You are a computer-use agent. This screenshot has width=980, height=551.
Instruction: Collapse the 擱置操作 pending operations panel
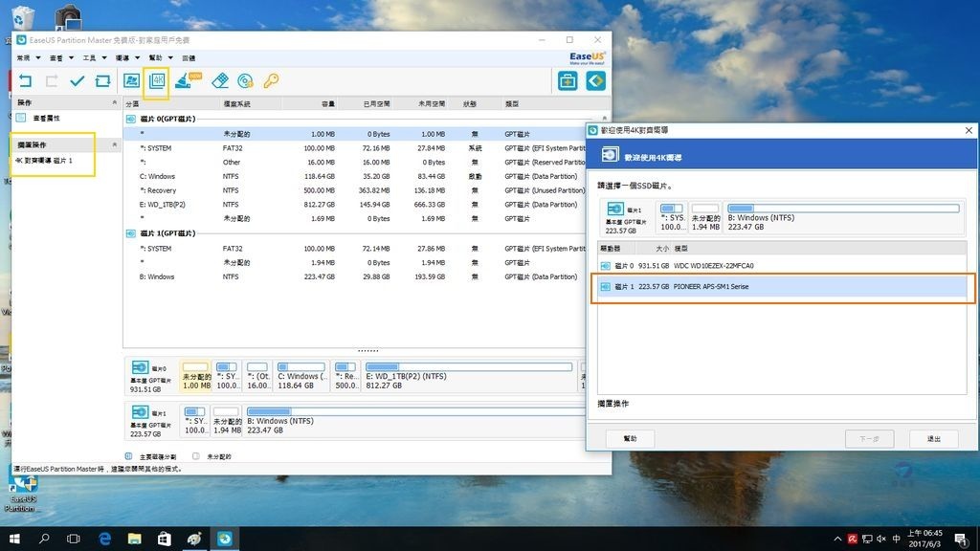click(x=115, y=144)
